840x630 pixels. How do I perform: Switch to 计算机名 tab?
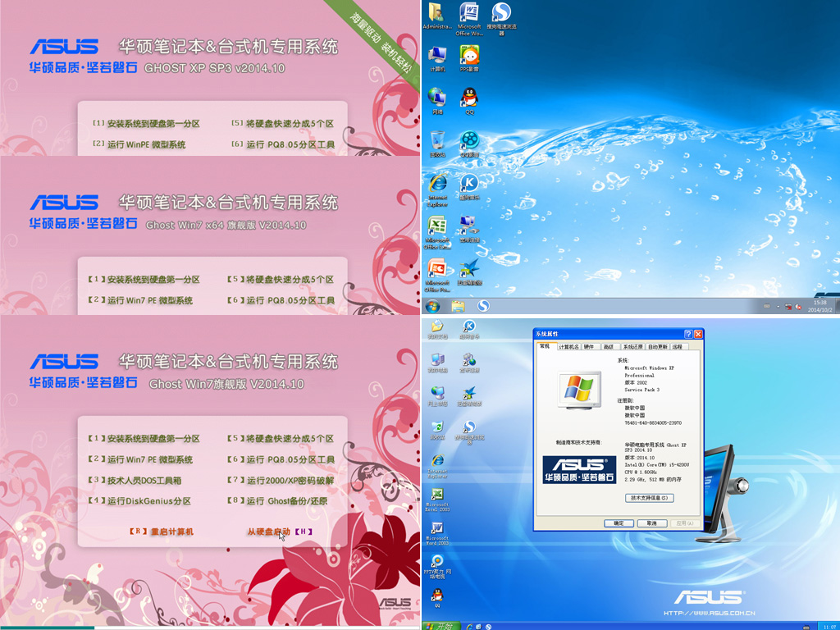(x=568, y=347)
